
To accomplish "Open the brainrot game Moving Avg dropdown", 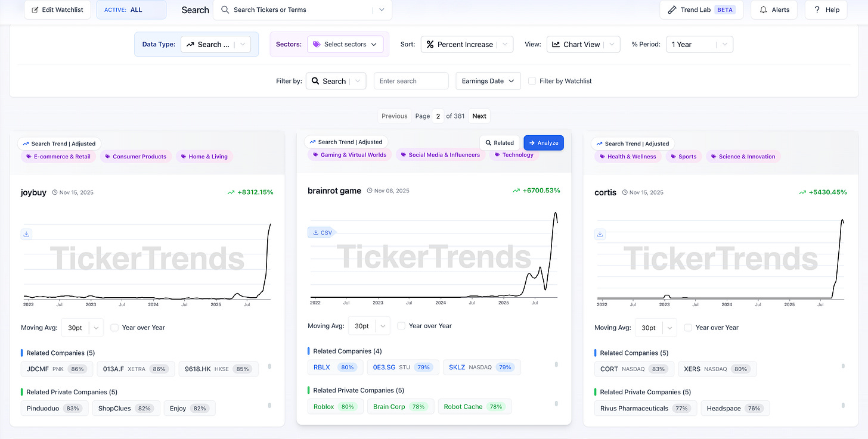I will point(369,326).
